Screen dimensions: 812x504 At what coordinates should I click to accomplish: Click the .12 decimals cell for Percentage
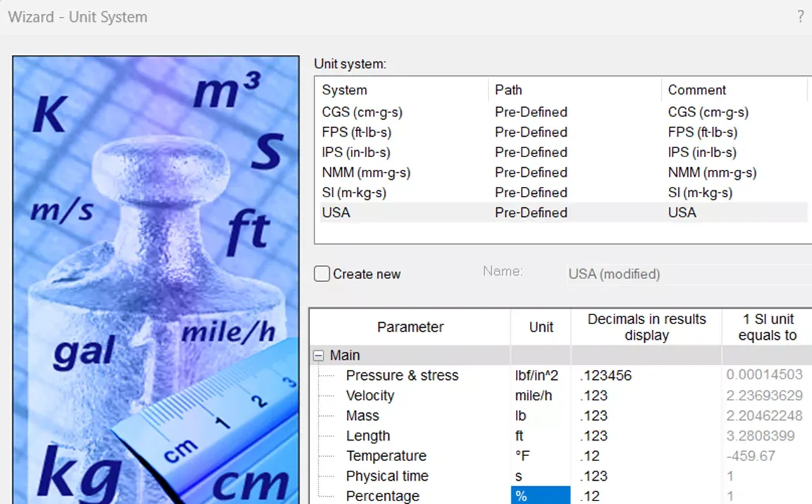(646, 496)
